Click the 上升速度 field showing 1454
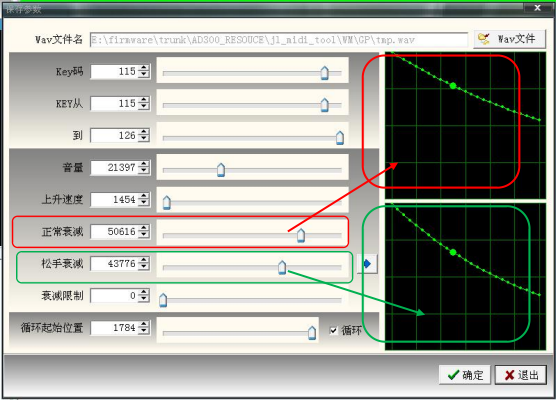This screenshot has height=400, width=556. tap(114, 200)
